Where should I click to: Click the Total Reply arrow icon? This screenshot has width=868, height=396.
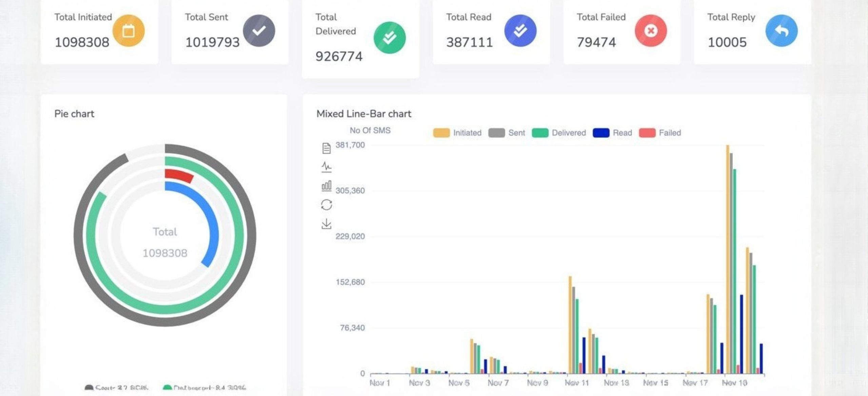[781, 31]
